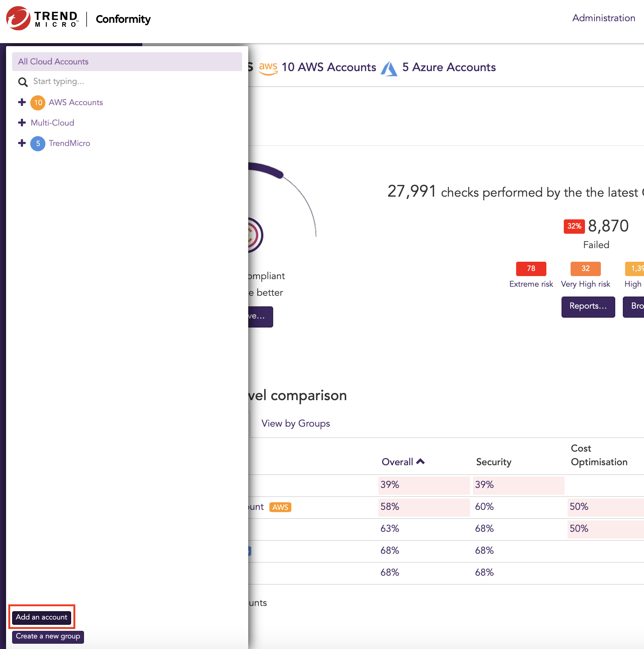Click the AWS tag in table row
Viewport: 644px width, 649px height.
280,507
